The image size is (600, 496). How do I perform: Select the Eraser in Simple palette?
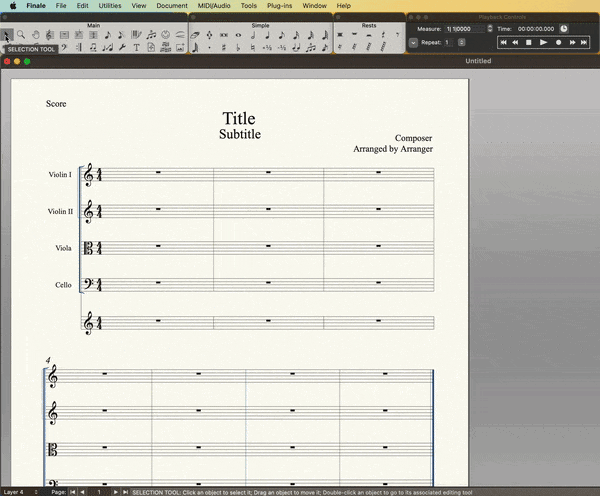pyautogui.click(x=196, y=34)
